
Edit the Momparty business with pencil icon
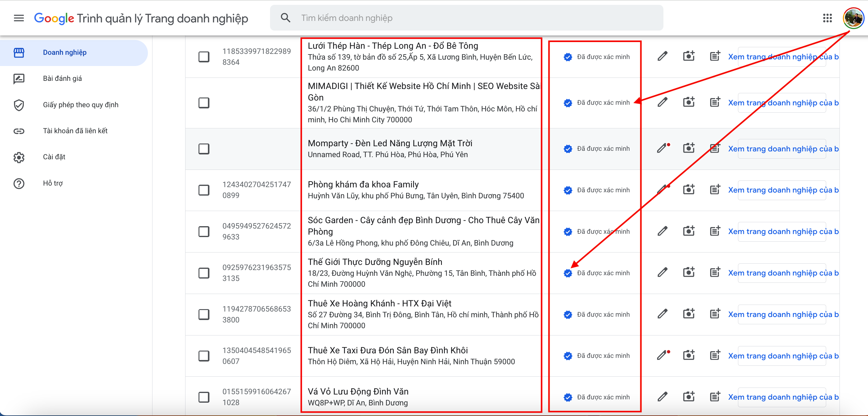(x=663, y=148)
